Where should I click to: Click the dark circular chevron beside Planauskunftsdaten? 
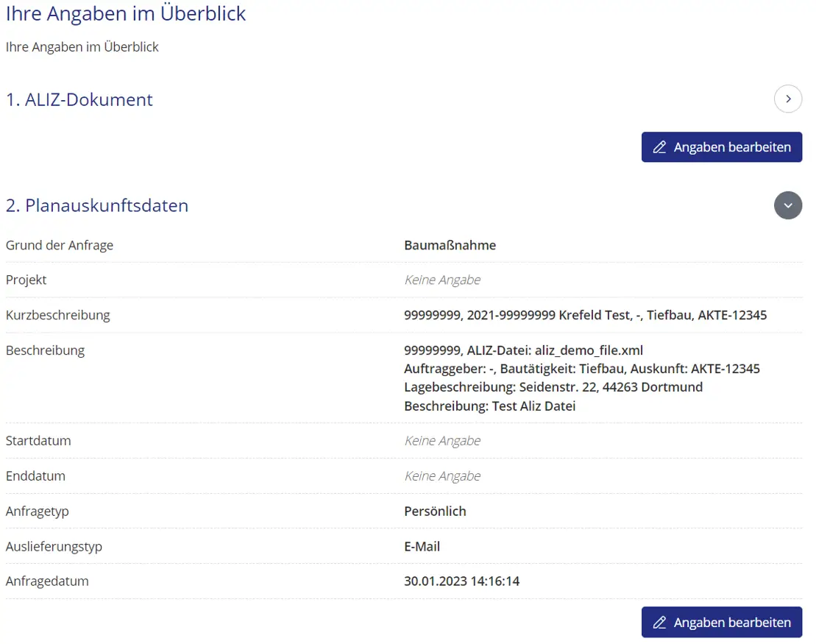(788, 205)
